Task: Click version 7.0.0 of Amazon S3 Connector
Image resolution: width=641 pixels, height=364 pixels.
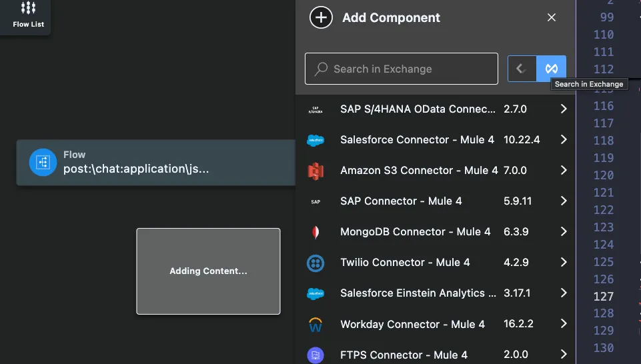Action: pos(515,171)
